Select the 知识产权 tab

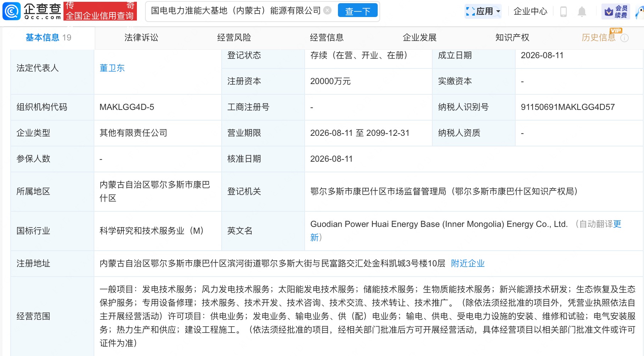click(x=512, y=38)
